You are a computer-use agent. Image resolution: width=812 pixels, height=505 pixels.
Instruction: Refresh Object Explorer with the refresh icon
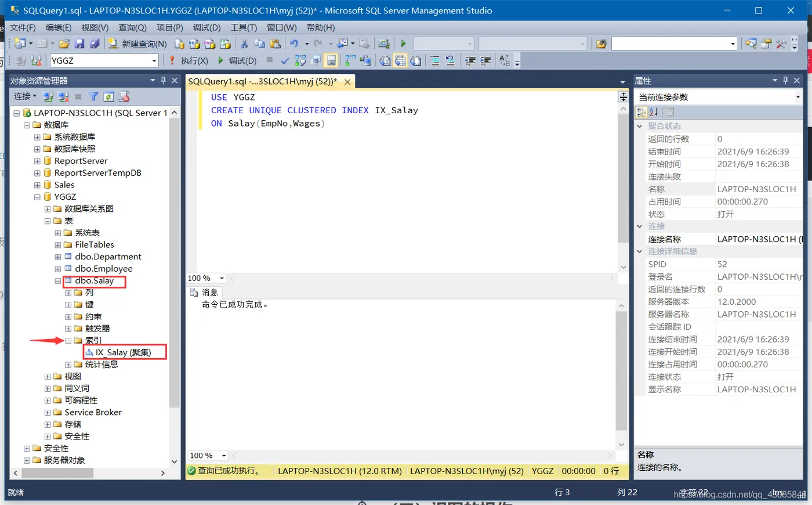tap(108, 96)
